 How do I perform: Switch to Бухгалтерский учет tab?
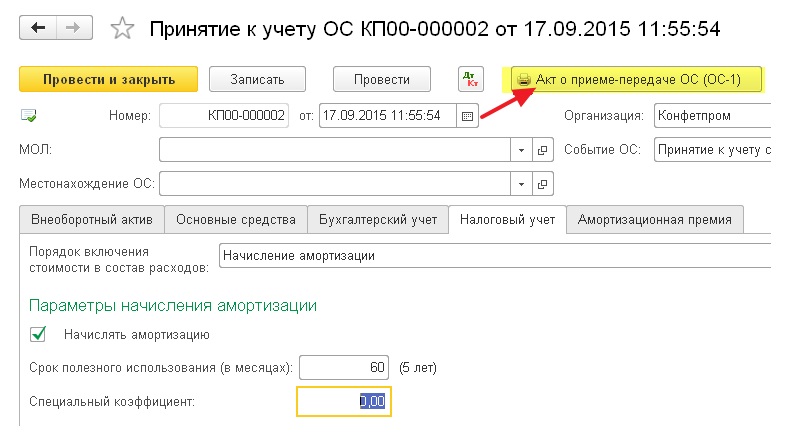[x=378, y=220]
